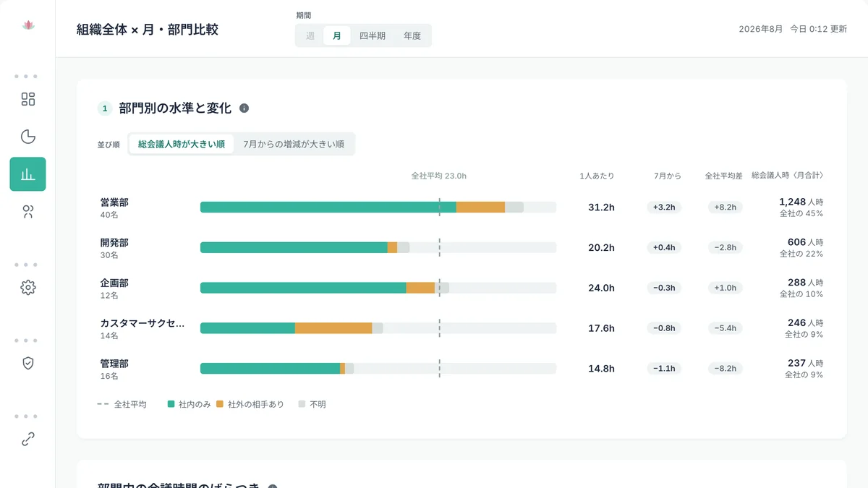Click the 営業部 stacked bar
The width and height of the screenshot is (868, 488).
click(x=378, y=207)
